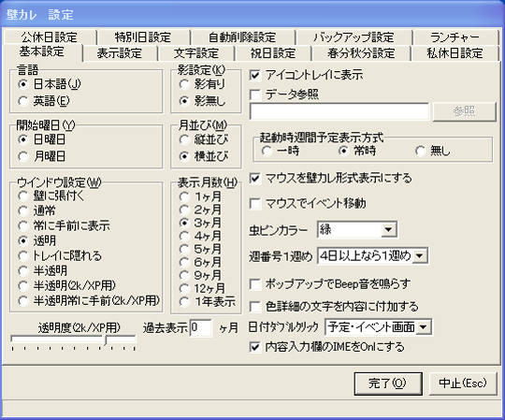Set display months to 1ヶ月
Image resolution: width=505 pixels, height=420 pixels.
click(200, 196)
